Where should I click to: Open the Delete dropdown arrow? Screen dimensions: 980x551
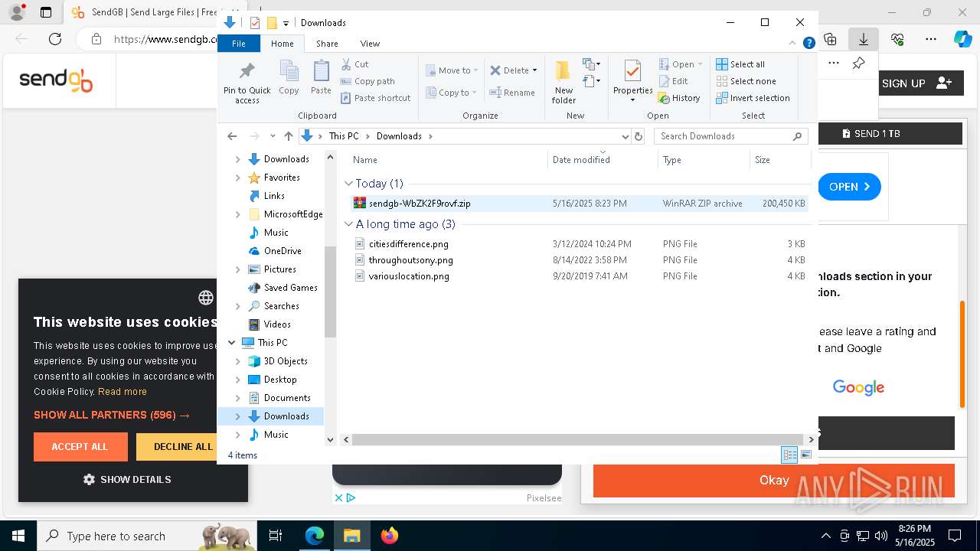point(534,70)
